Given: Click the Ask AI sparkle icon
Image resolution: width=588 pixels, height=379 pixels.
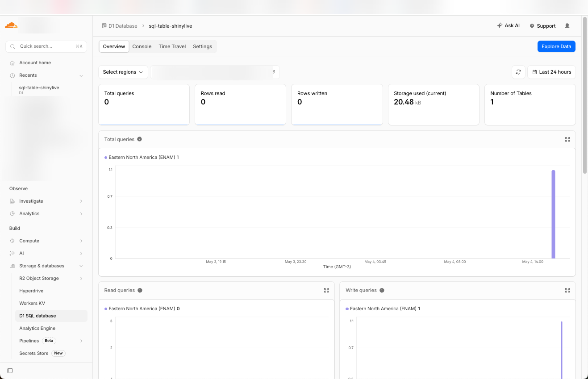Looking at the screenshot, I should pyautogui.click(x=500, y=26).
